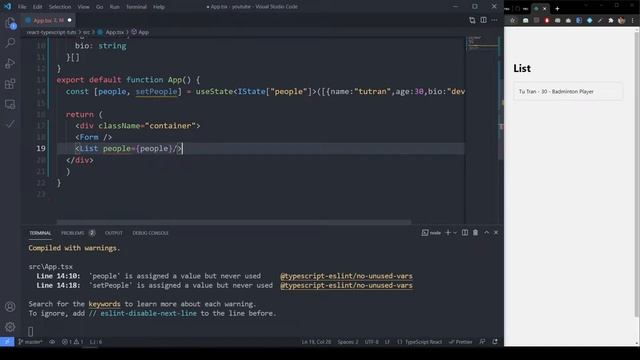Bookmark this page with star icon in Chrome
Screen dimensions: 640x360
(514, 20)
